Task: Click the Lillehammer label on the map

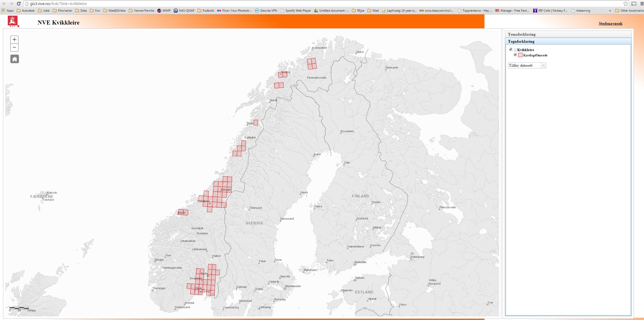Action: tap(200, 249)
